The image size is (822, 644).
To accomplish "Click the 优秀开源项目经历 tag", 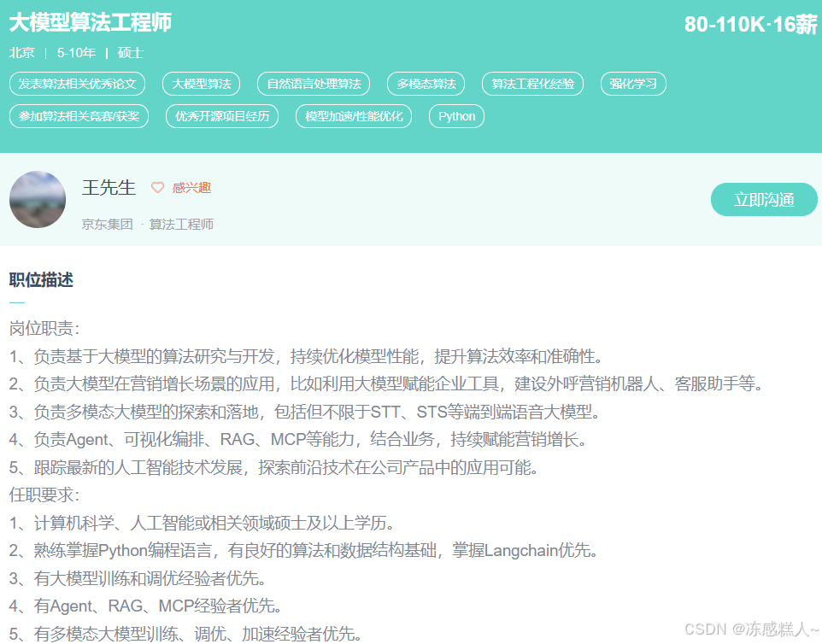I will [222, 116].
